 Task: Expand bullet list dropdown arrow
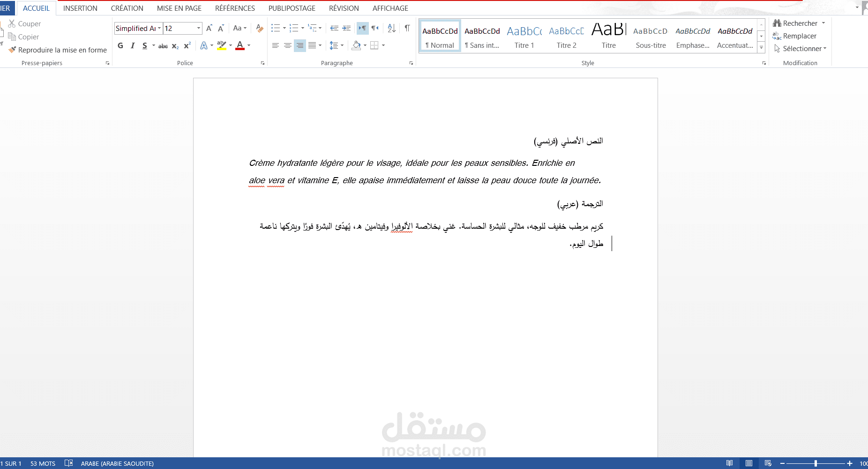[284, 28]
